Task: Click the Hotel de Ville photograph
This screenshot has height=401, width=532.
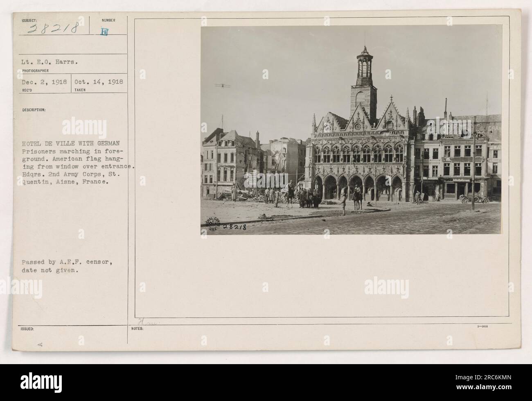Action: [x=351, y=130]
